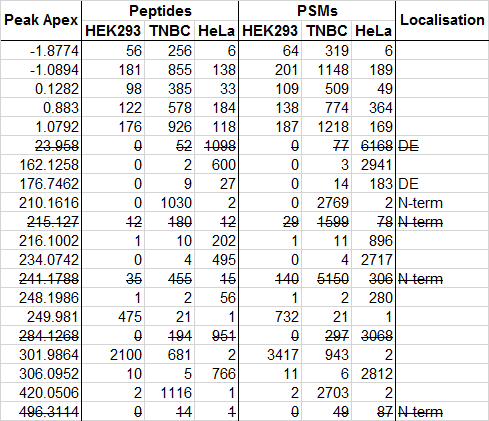The height and width of the screenshot is (421, 489).
Task: Select the 'DE' cell in row 176.7462
Action: (442, 184)
